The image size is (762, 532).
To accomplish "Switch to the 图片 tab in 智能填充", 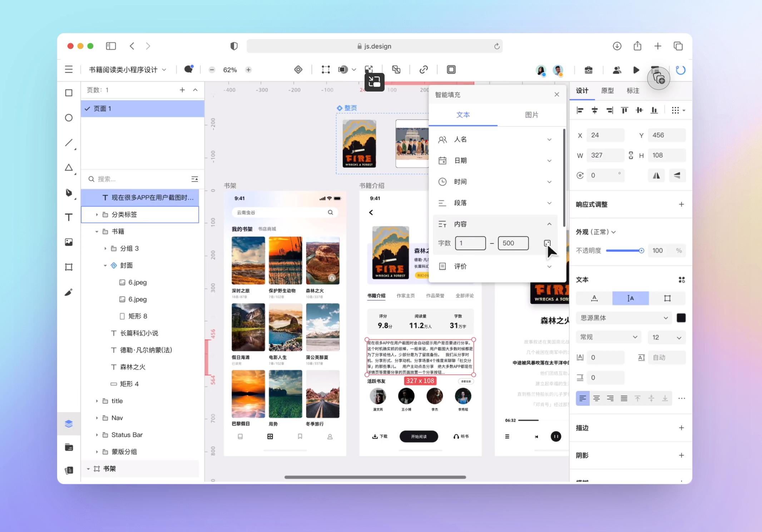I will [x=531, y=115].
